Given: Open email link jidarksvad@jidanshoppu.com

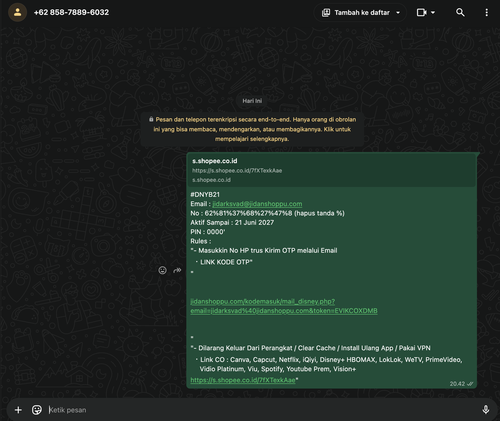Looking at the screenshot, I should pyautogui.click(x=257, y=204).
